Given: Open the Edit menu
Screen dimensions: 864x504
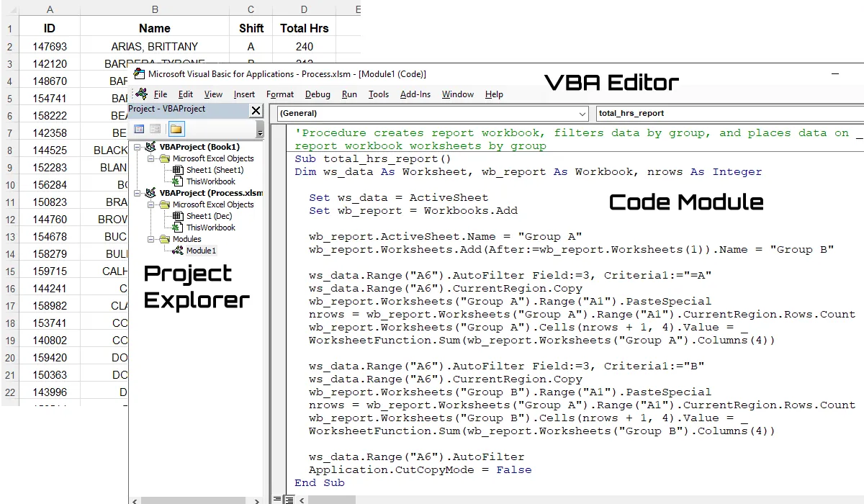Looking at the screenshot, I should [x=186, y=94].
